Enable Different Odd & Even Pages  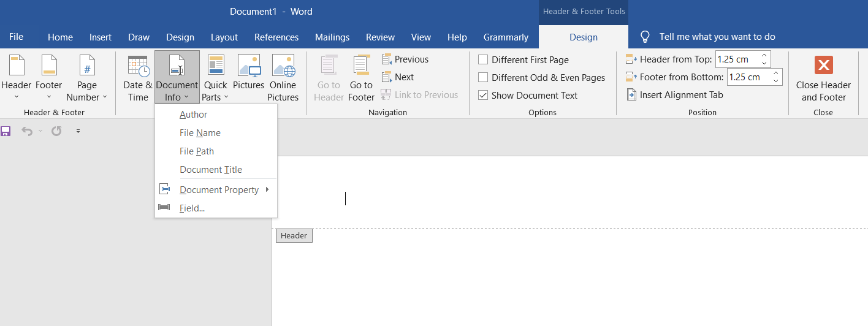coord(483,78)
